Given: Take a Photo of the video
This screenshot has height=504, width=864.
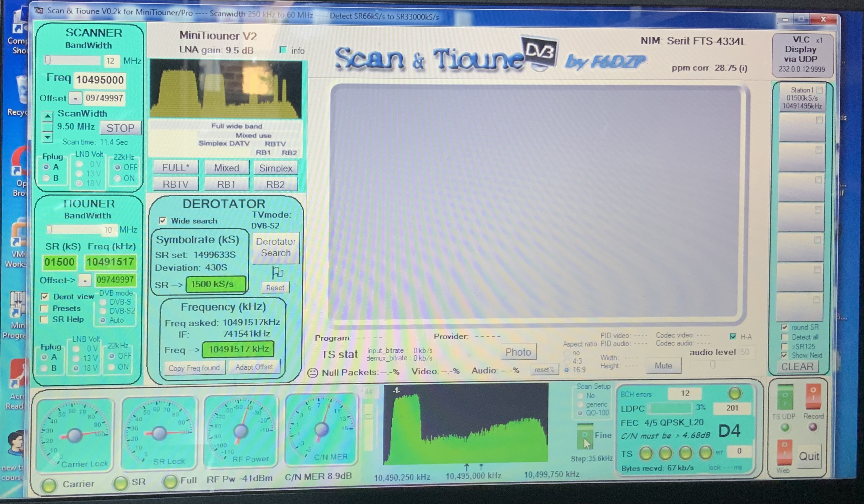Looking at the screenshot, I should (x=518, y=352).
